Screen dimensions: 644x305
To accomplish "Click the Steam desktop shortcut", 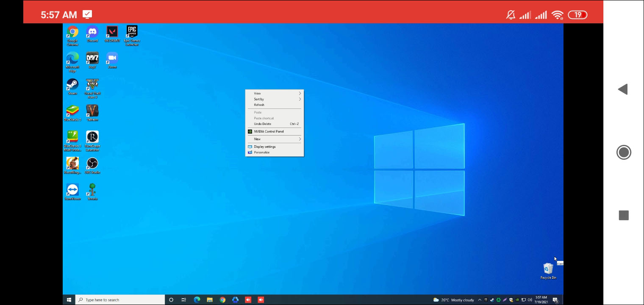I will point(72,85).
